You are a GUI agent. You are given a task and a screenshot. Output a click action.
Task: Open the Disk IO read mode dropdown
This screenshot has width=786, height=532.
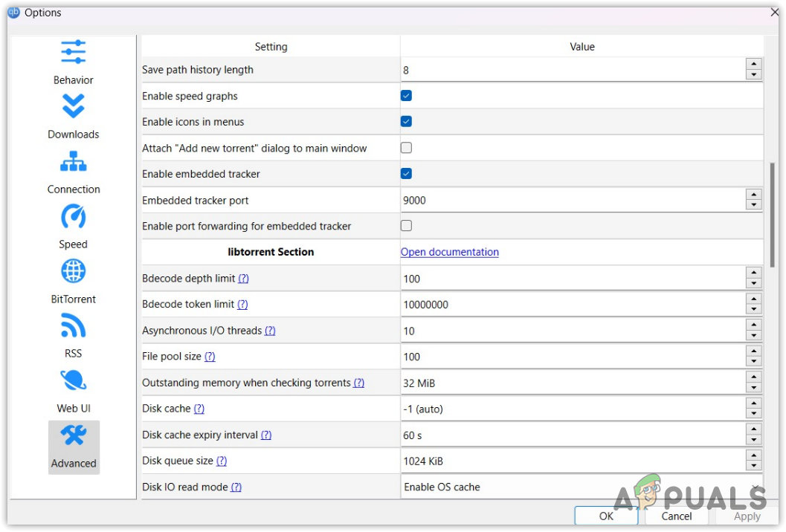pos(582,487)
